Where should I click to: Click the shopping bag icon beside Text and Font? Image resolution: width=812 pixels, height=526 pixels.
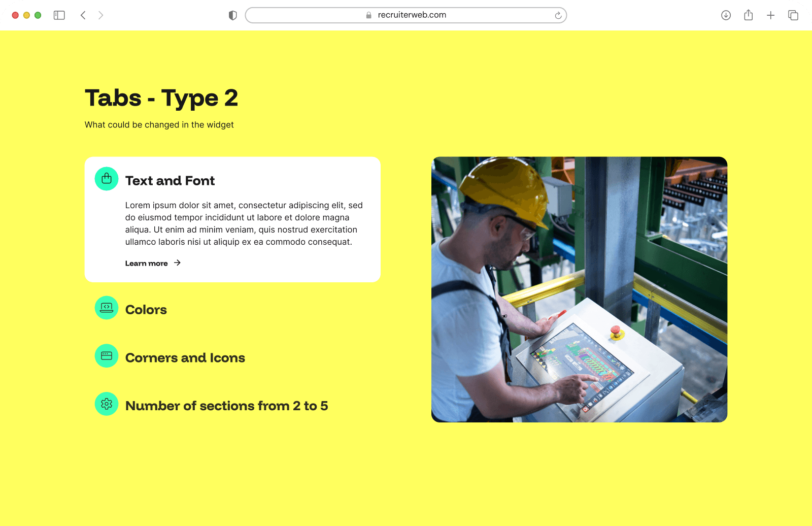[107, 179]
